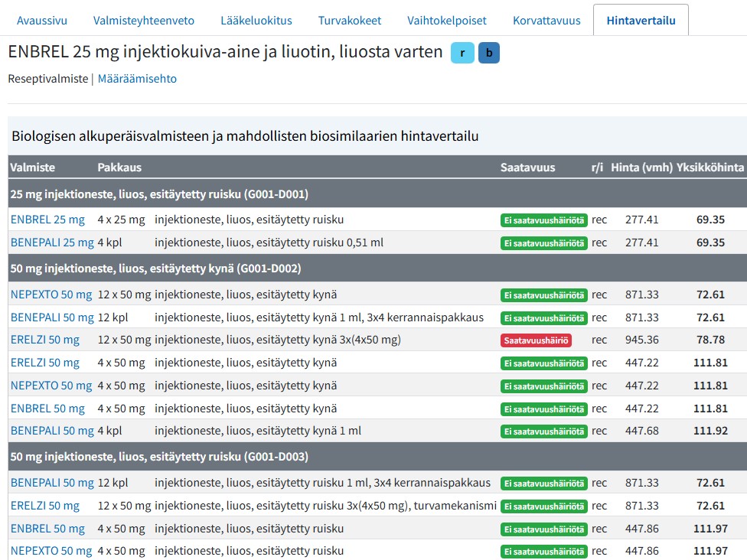
Task: Select the Vaihtokelpoiset tab
Action: click(447, 21)
